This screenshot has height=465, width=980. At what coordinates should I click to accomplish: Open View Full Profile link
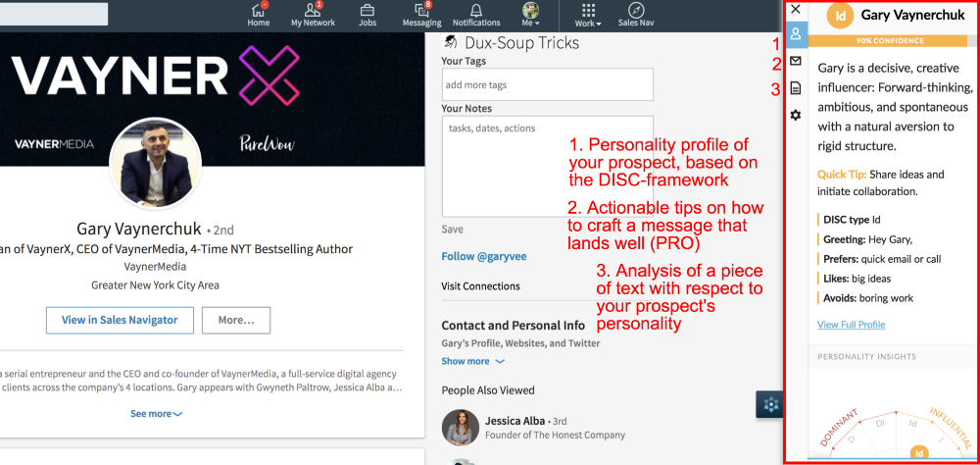(851, 324)
